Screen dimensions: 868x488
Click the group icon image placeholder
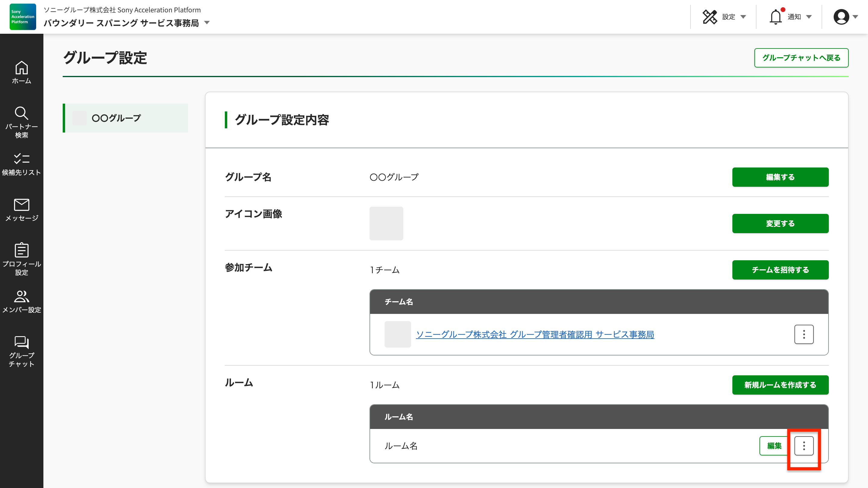(x=386, y=223)
